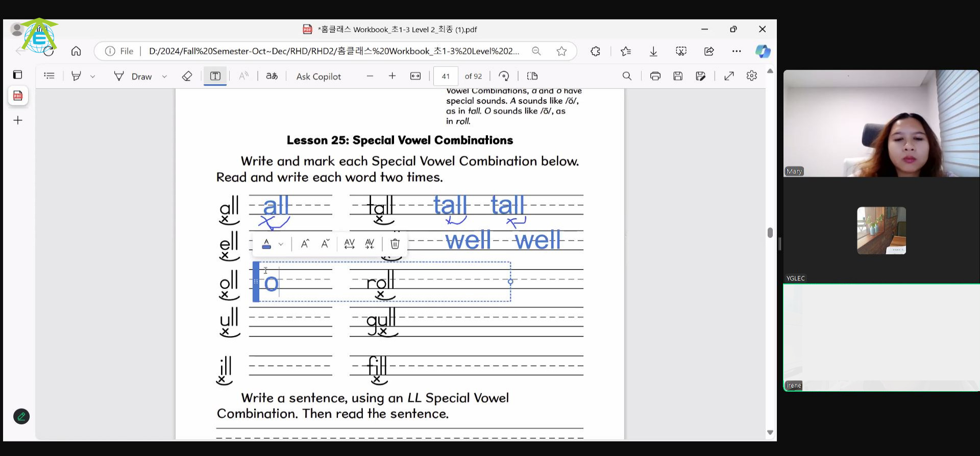Decrease text character spacing
Image resolution: width=980 pixels, height=456 pixels.
[x=370, y=244]
